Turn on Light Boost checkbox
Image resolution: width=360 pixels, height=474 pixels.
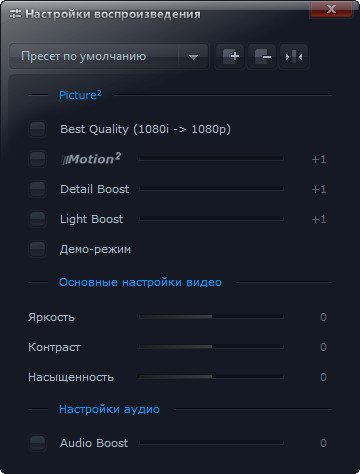[x=37, y=219]
